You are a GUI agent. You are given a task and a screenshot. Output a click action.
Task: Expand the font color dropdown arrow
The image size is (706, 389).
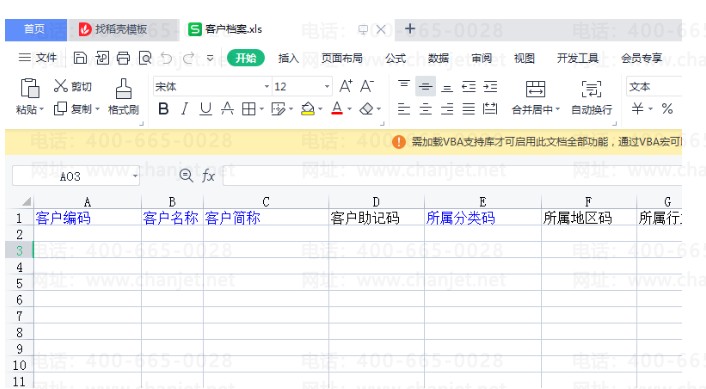point(349,109)
